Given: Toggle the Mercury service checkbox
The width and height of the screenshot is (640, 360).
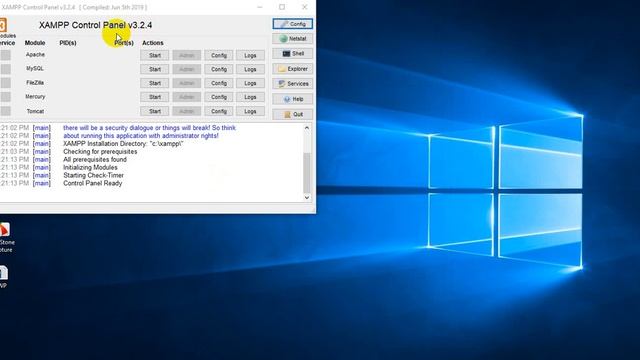Looking at the screenshot, I should coord(5,97).
